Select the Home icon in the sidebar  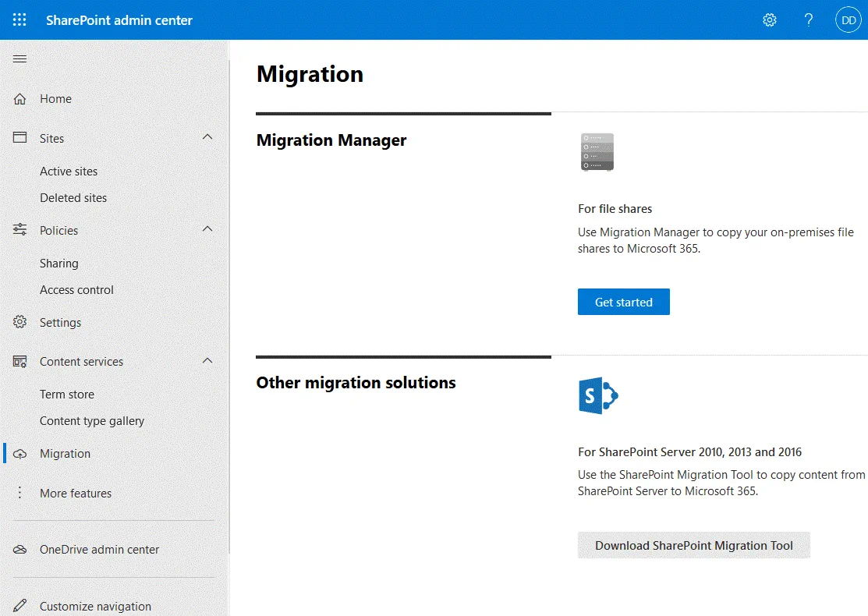(x=19, y=98)
